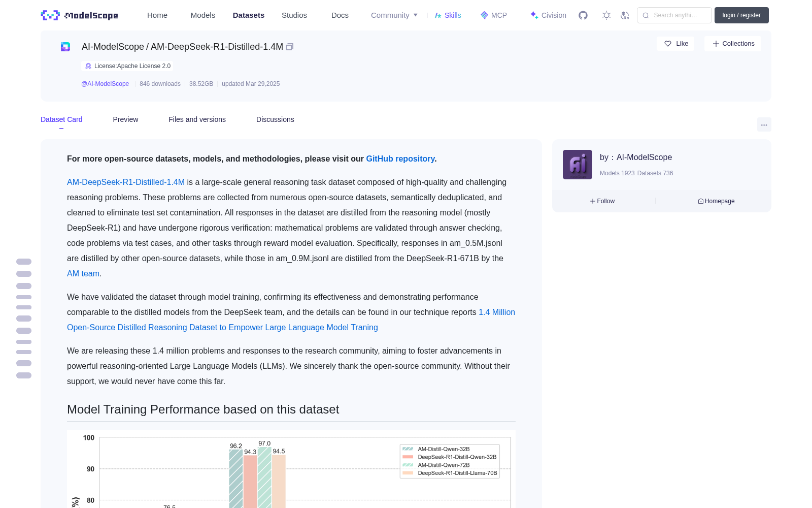The width and height of the screenshot is (812, 508).
Task: Open the GitHub icon in navbar
Action: [x=583, y=15]
